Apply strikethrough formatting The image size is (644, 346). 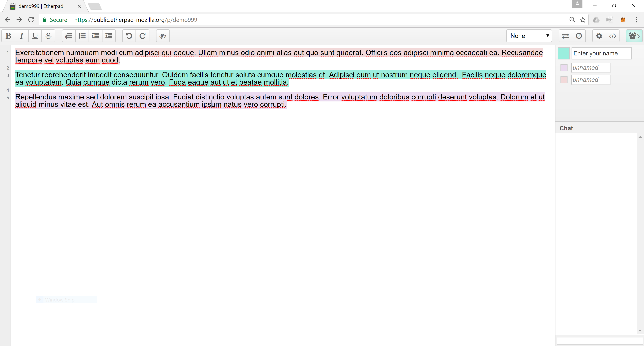[48, 36]
